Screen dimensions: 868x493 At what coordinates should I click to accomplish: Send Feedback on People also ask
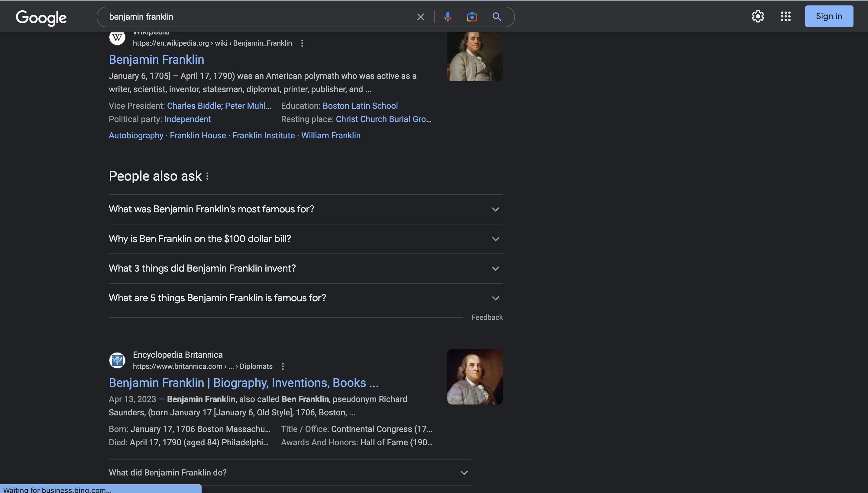point(487,317)
